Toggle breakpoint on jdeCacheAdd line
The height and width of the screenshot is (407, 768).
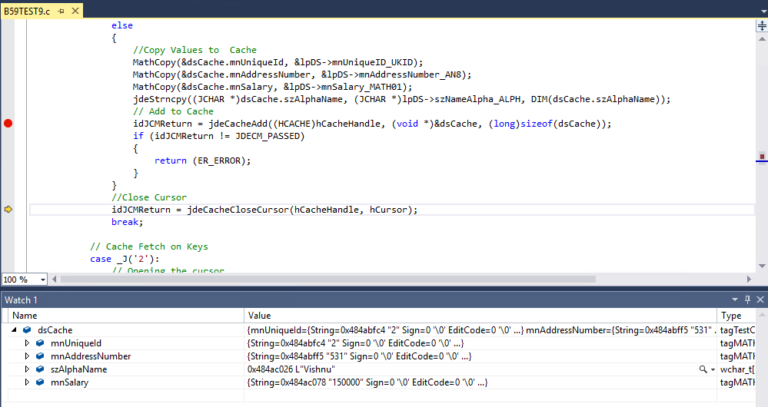pos(8,123)
